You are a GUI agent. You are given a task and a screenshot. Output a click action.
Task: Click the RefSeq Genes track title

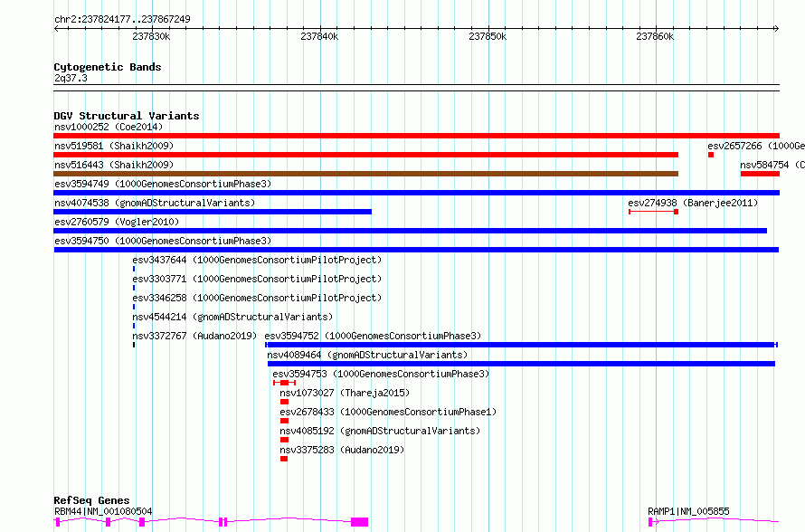tap(91, 500)
